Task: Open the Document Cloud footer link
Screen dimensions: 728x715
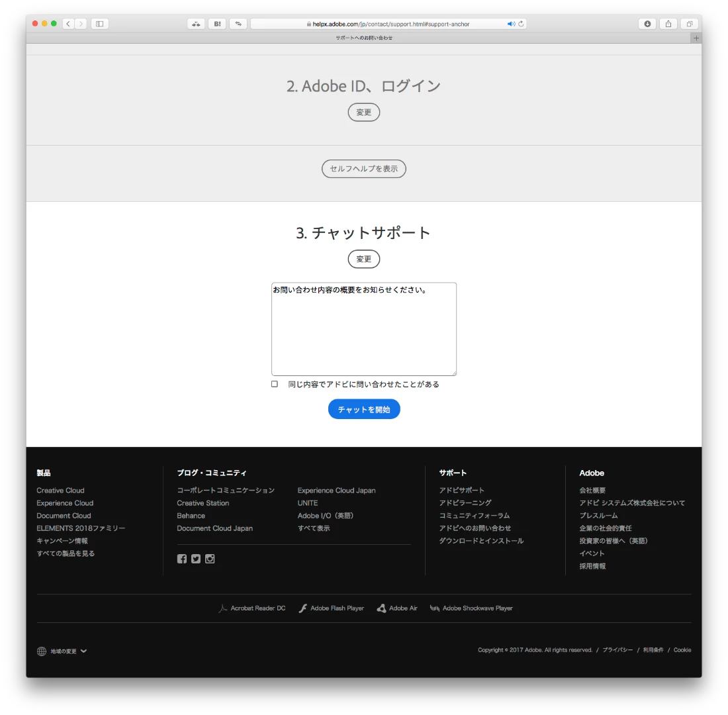Action: tap(64, 516)
